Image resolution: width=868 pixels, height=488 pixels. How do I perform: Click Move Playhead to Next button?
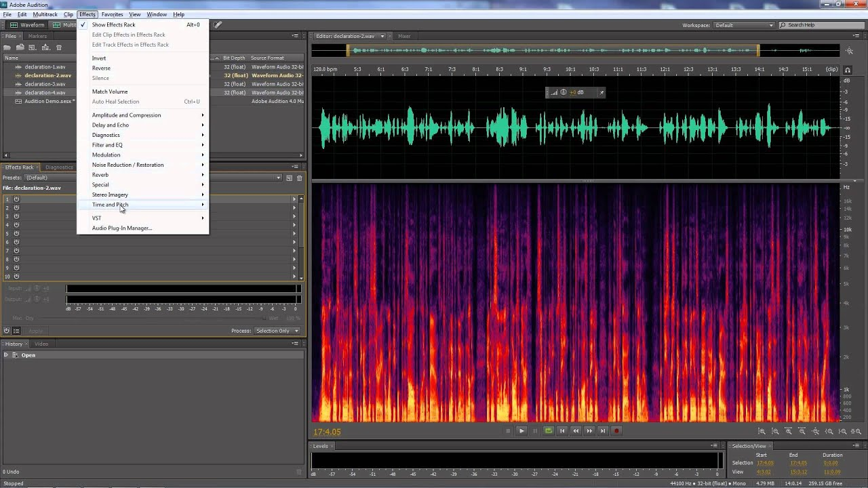603,430
